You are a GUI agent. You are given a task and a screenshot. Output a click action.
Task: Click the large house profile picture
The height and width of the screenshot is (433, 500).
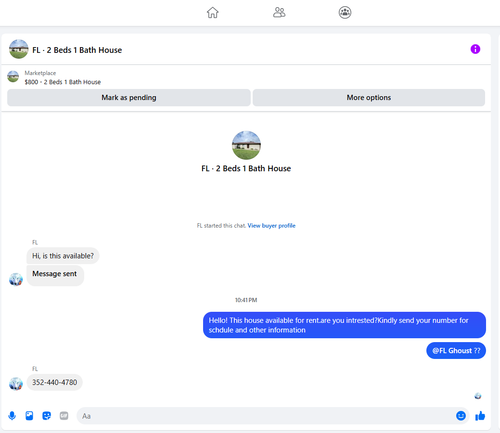point(246,145)
